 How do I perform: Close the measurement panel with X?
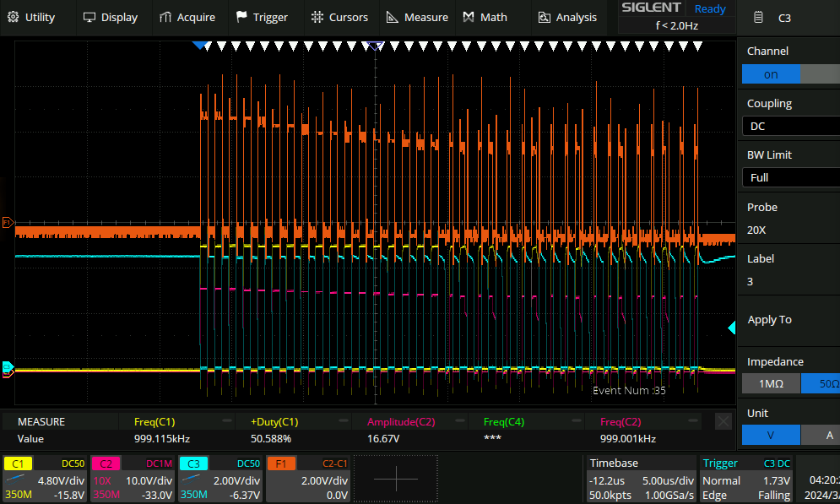click(x=723, y=421)
